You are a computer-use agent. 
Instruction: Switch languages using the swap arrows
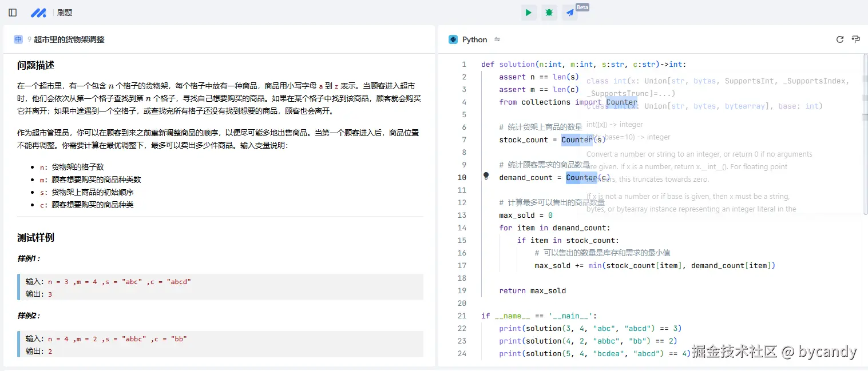click(496, 39)
